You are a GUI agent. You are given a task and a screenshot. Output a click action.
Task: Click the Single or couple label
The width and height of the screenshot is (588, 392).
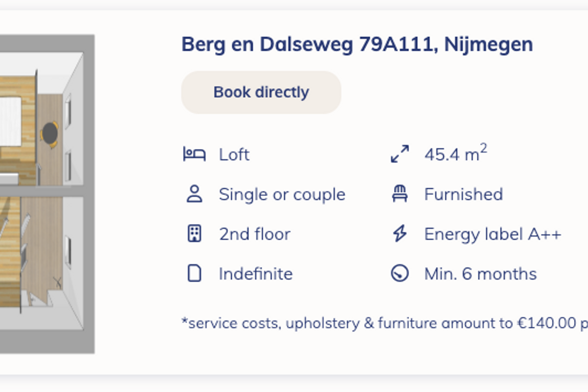[282, 195]
